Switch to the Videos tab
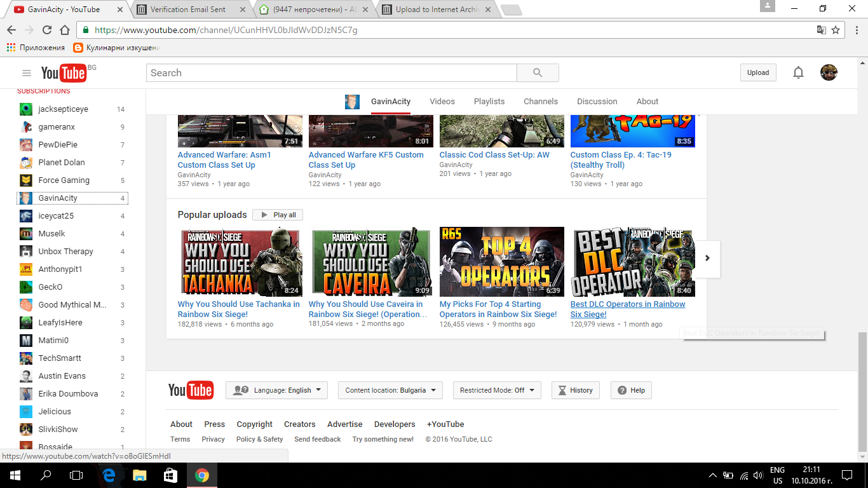868x488 pixels. 442,102
